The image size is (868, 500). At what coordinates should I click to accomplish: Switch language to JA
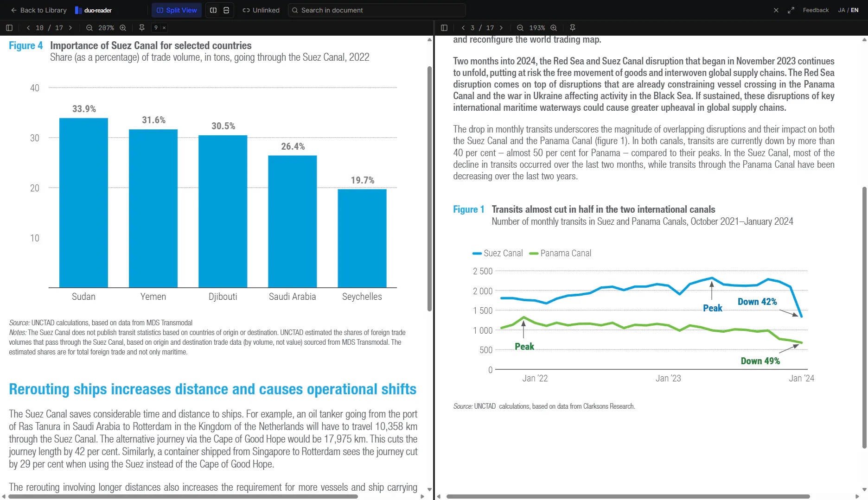tap(842, 10)
